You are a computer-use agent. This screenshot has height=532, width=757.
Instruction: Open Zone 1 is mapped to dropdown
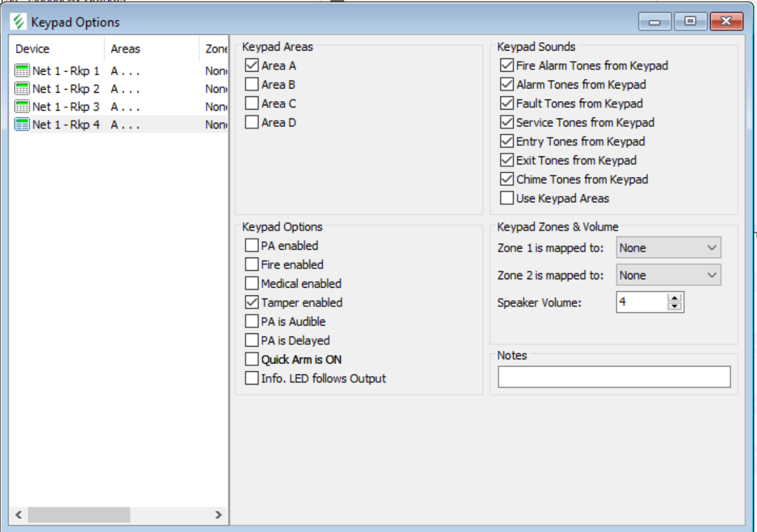(668, 248)
